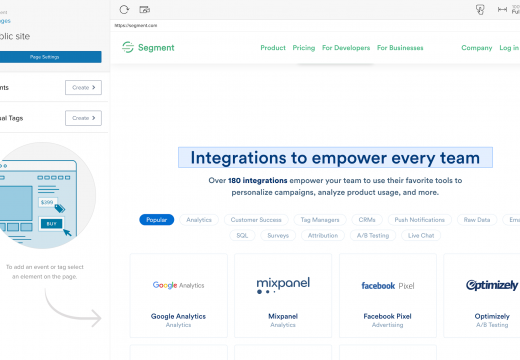Viewport: 520px width, 360px height.
Task: Click the mixpanel logo image
Action: click(283, 285)
